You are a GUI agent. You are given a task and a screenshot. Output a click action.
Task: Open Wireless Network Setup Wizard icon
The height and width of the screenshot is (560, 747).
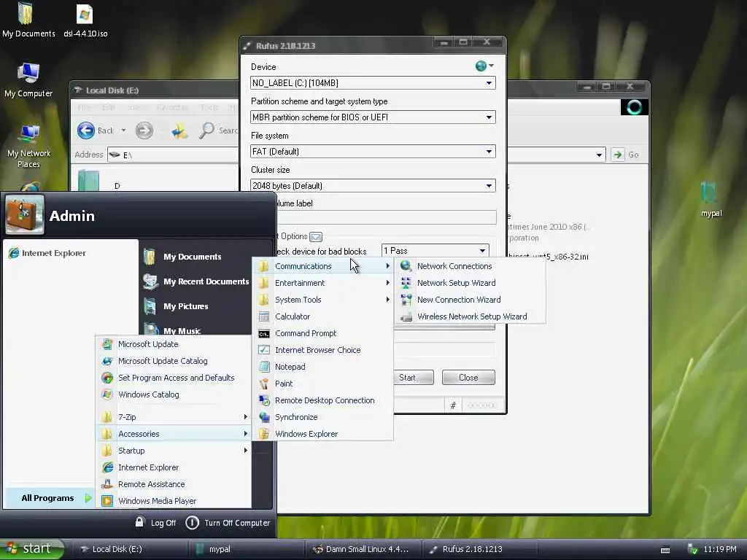406,316
